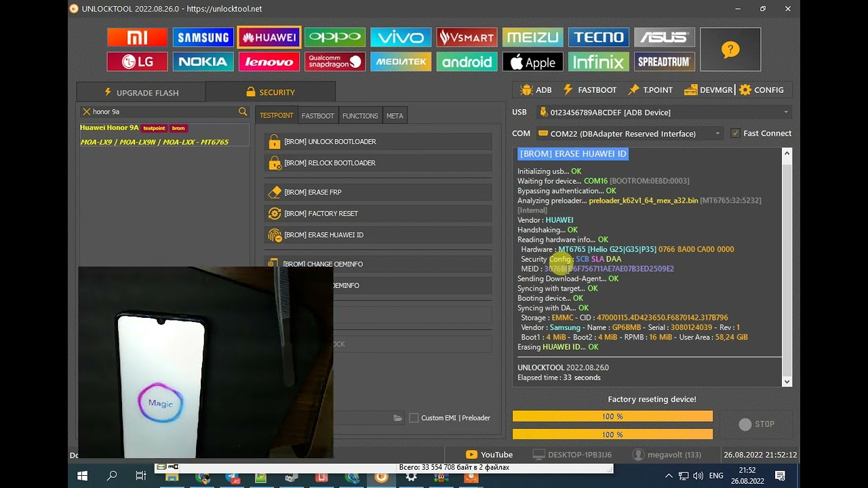Select the Samsung brand tile
The image size is (868, 488).
coord(203,37)
